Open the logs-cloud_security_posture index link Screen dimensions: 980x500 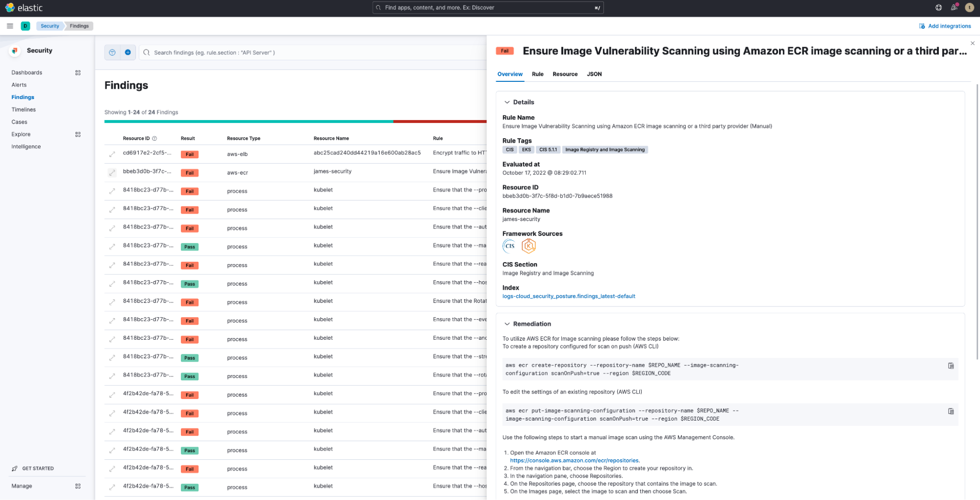point(569,297)
